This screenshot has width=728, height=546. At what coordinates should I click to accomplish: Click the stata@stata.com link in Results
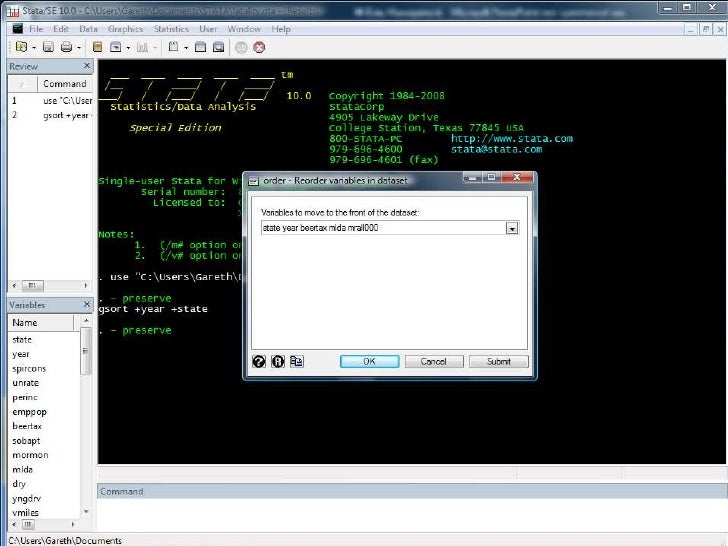pyautogui.click(x=496, y=149)
